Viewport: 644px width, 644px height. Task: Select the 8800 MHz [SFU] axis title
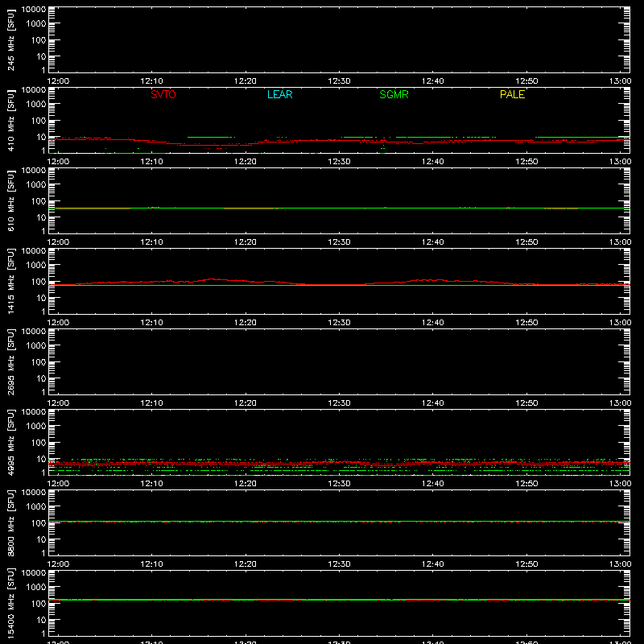click(x=10, y=522)
